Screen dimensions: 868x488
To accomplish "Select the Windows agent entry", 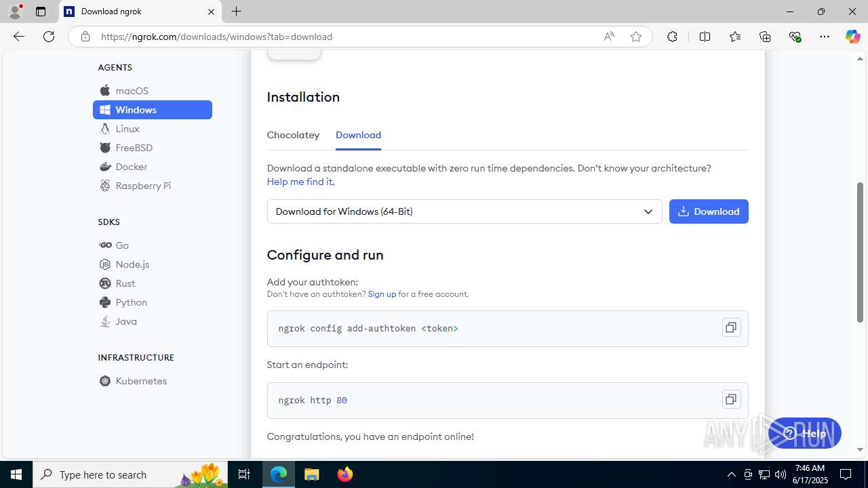I will coord(153,110).
